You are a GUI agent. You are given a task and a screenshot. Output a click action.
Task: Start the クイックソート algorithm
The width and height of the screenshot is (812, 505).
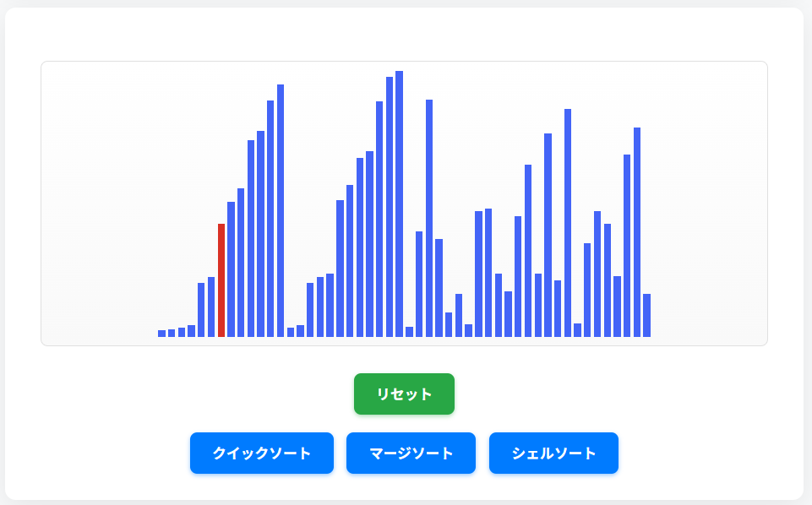(x=262, y=453)
